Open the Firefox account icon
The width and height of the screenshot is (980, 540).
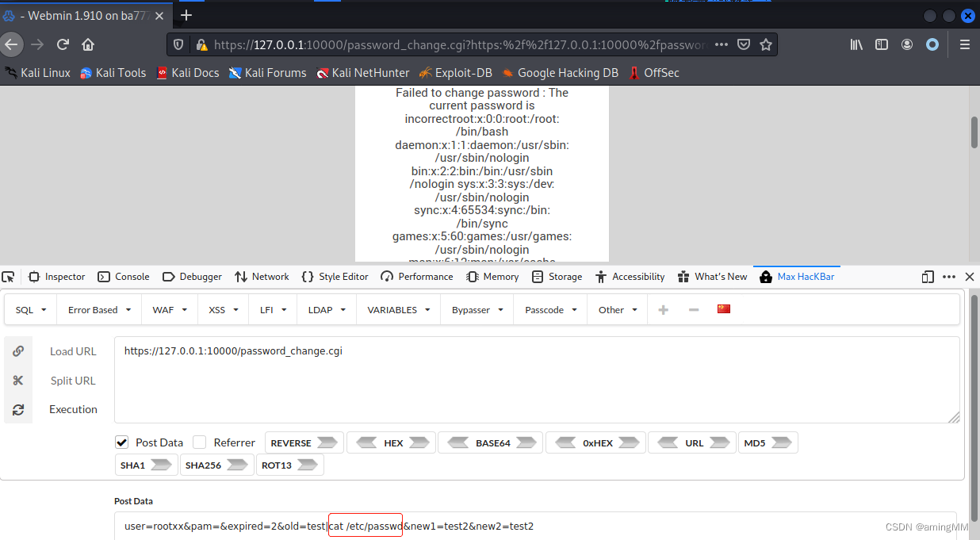pos(907,44)
